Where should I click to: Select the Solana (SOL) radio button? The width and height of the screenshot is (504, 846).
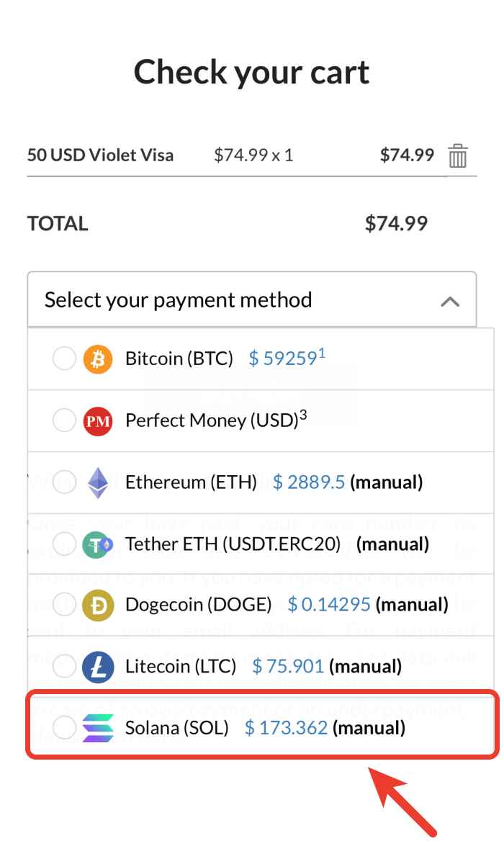64,728
